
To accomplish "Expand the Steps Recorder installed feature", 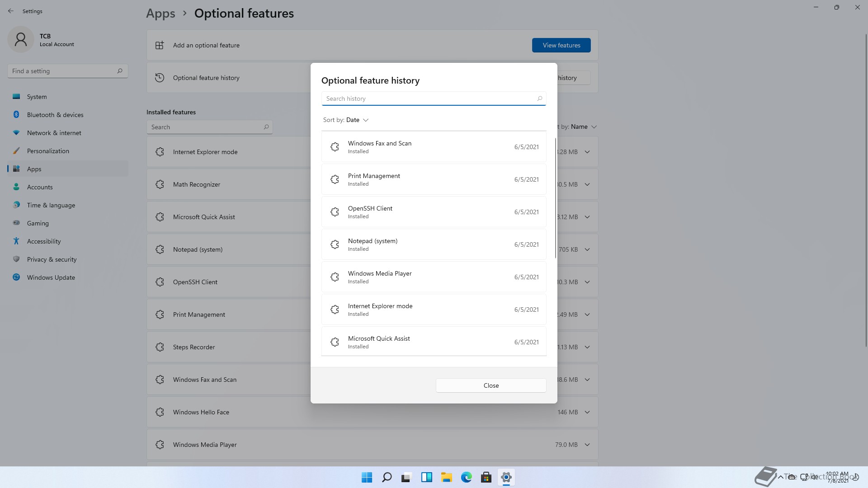I will coord(587,347).
